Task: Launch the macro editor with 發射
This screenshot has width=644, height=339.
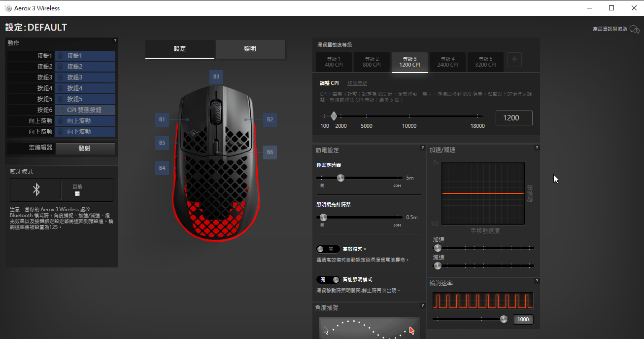Action: point(85,149)
